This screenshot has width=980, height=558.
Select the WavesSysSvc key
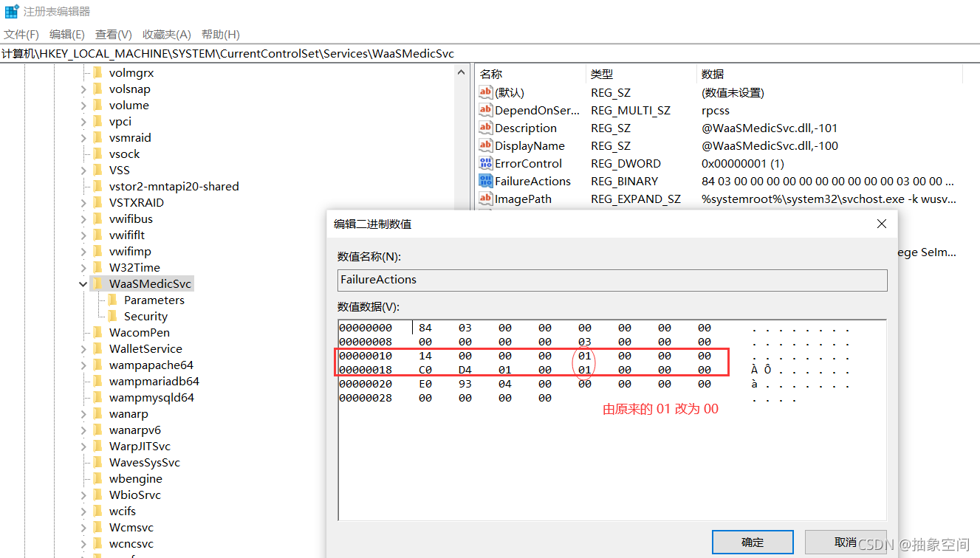click(144, 463)
